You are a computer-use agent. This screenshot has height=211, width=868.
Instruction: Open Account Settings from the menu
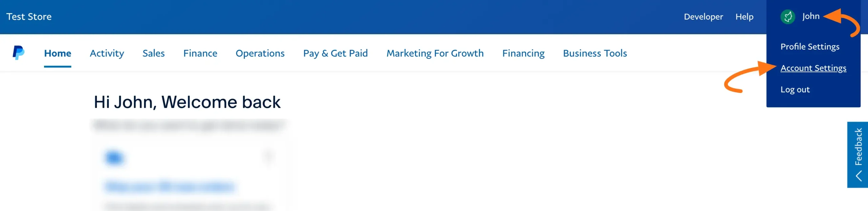click(813, 68)
